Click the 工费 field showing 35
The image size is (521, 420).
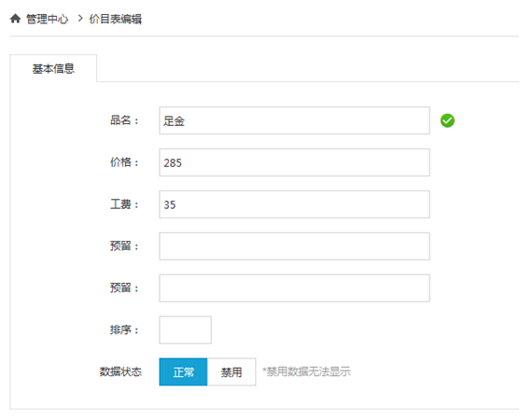click(294, 204)
